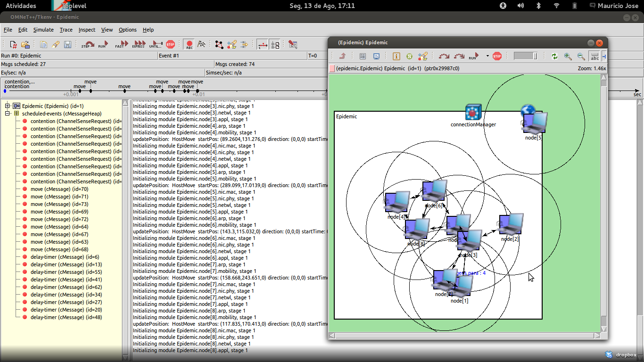
Task: Open the Options menu
Action: tap(128, 30)
